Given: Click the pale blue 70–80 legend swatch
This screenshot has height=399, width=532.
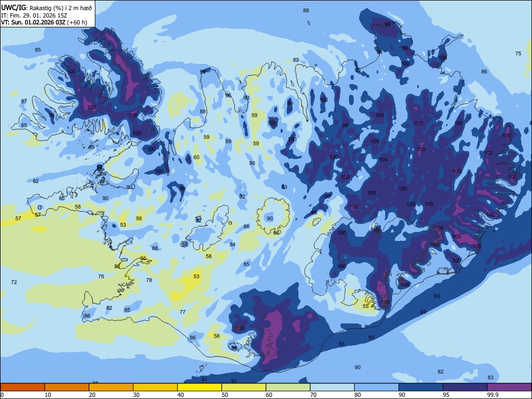Looking at the screenshot, I should [332, 387].
